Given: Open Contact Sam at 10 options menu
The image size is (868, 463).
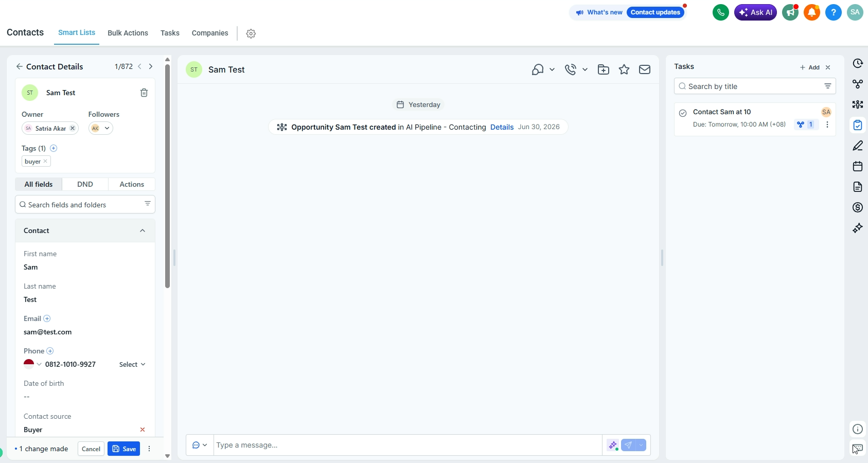Looking at the screenshot, I should coord(827,124).
